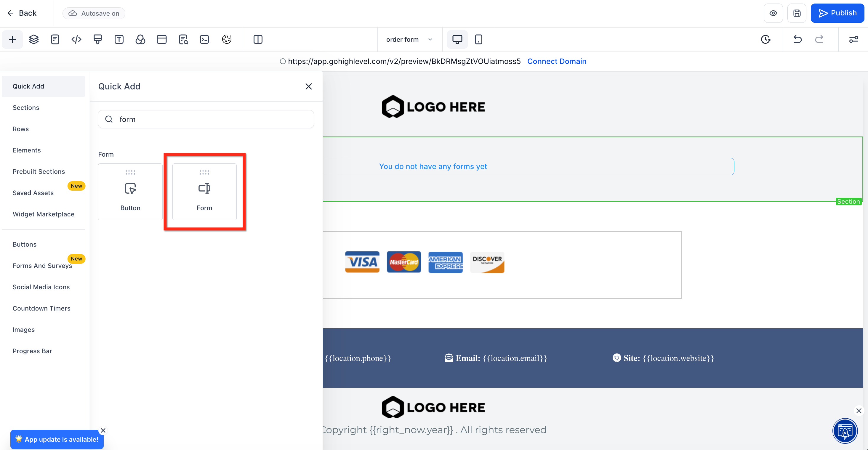Toggle the split layout panel icon
868x450 pixels.
[x=258, y=39]
